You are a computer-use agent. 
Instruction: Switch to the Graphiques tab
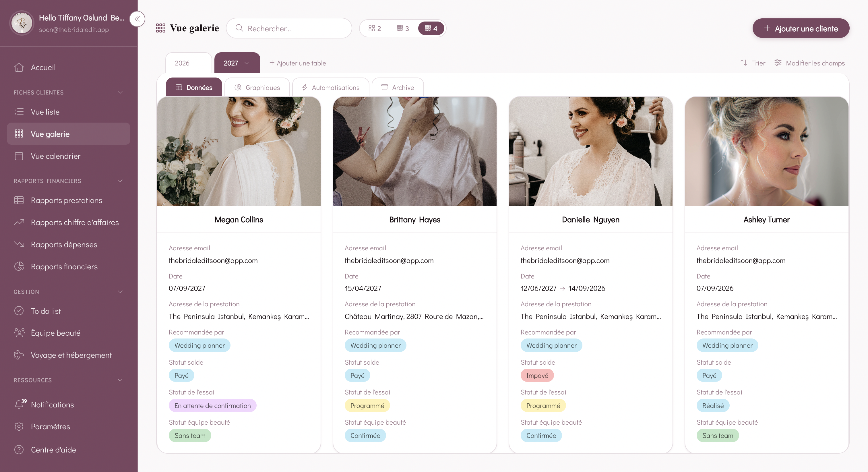257,87
